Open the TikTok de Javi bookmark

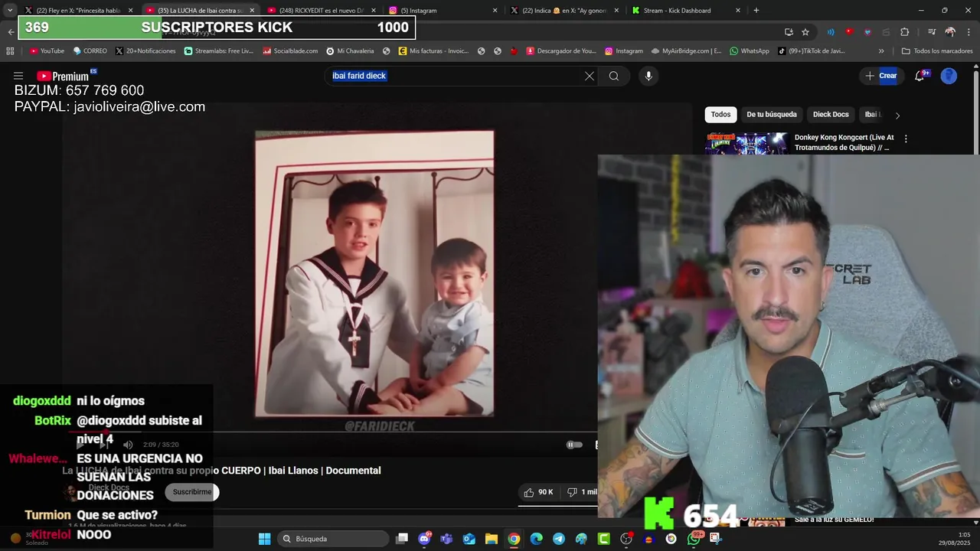[x=812, y=51]
